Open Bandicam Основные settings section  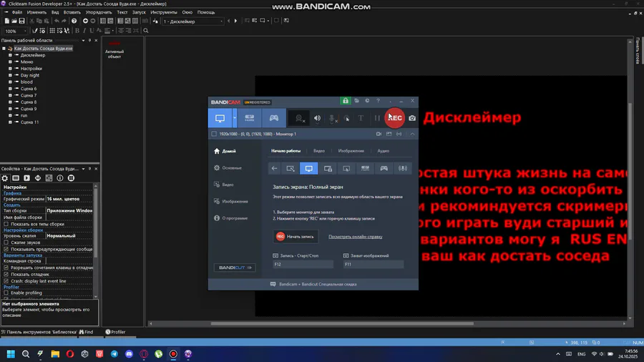pos(228,168)
